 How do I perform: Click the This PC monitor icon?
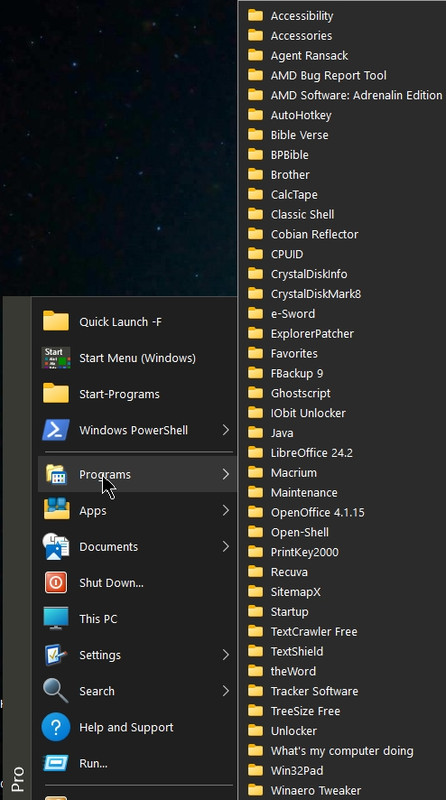click(56, 619)
